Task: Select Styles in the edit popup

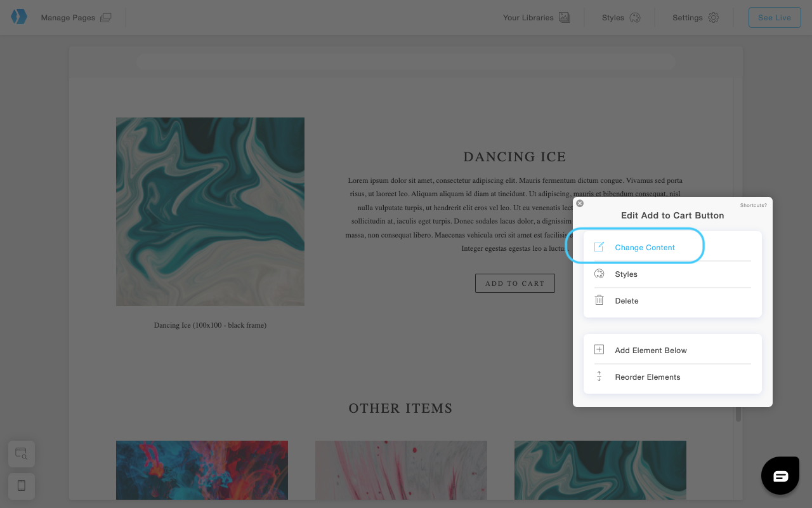Action: click(625, 274)
